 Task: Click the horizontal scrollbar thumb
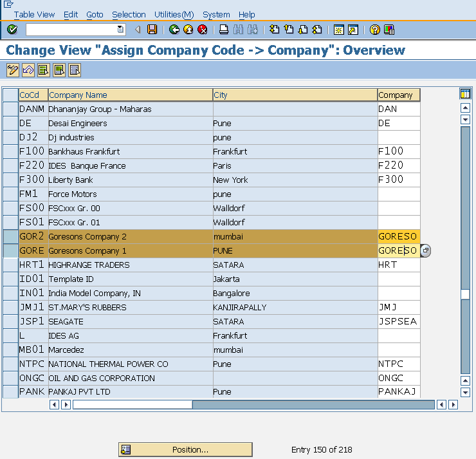(x=133, y=405)
